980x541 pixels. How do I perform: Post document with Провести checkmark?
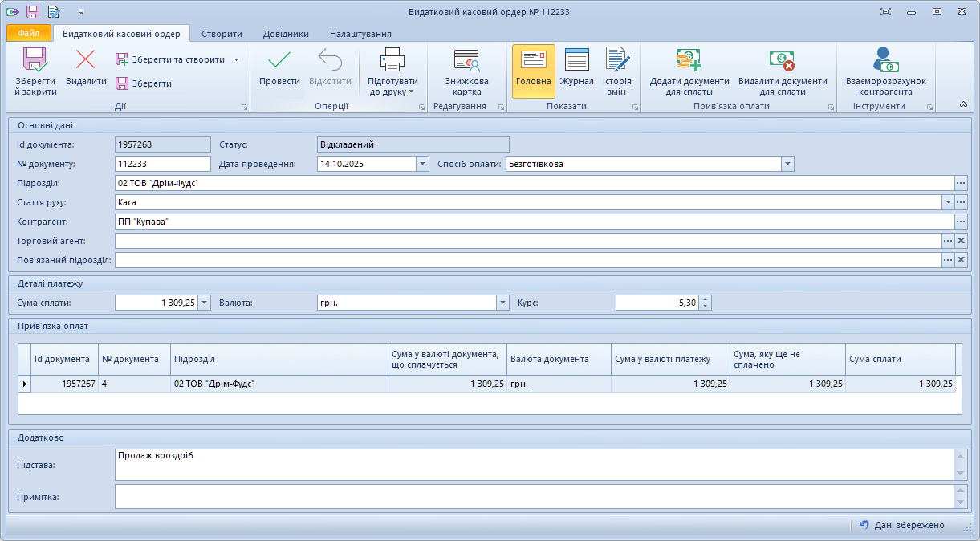(279, 61)
